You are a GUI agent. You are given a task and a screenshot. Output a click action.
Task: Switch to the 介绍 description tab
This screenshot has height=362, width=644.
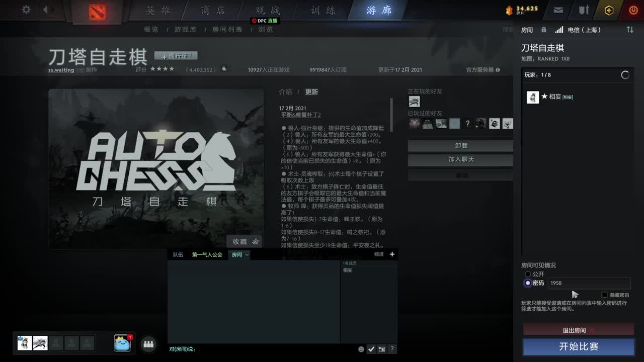(285, 92)
